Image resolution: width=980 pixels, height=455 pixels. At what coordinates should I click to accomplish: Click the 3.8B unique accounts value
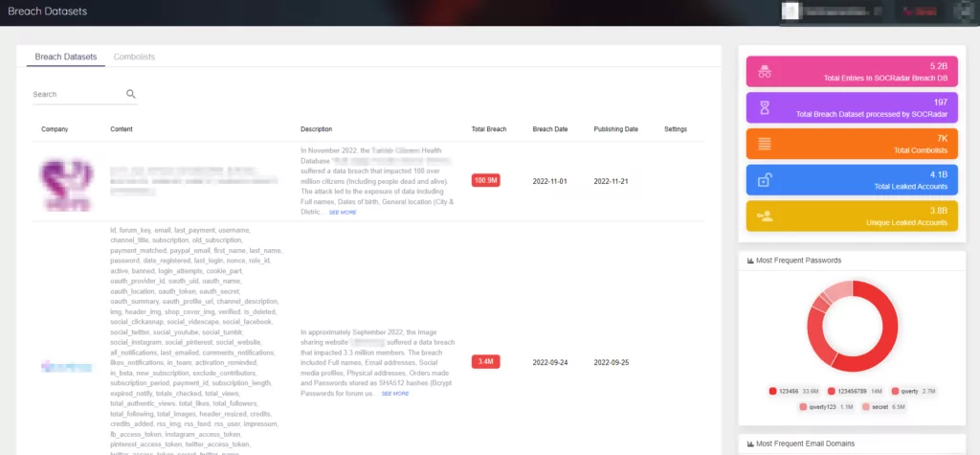939,211
